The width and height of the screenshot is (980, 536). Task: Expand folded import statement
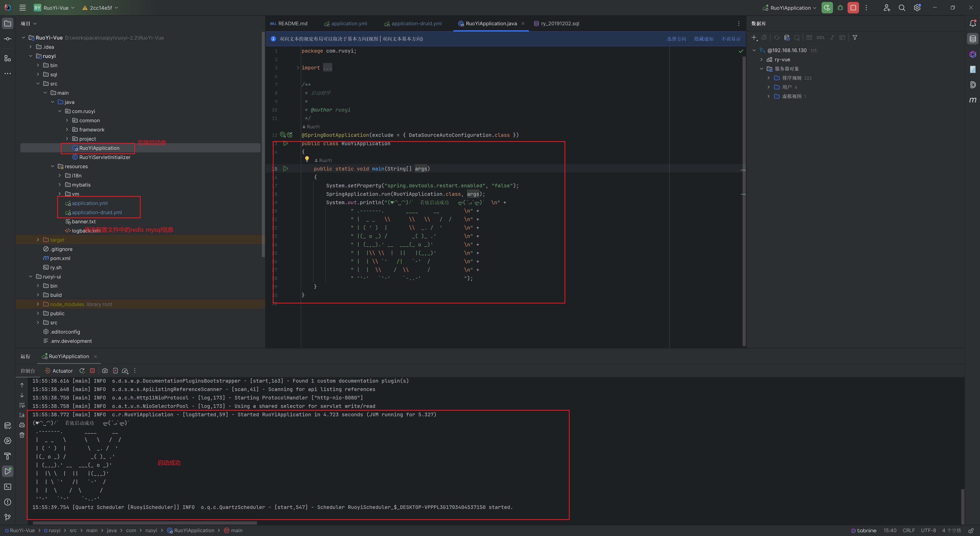(x=298, y=68)
